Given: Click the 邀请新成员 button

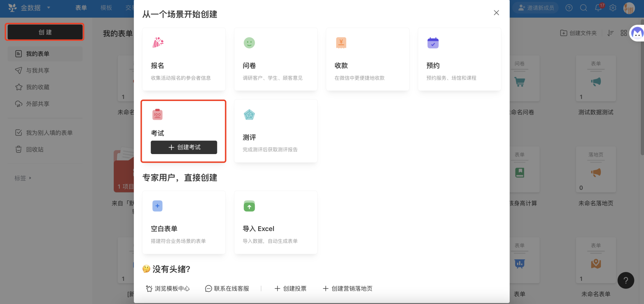Looking at the screenshot, I should (x=536, y=8).
